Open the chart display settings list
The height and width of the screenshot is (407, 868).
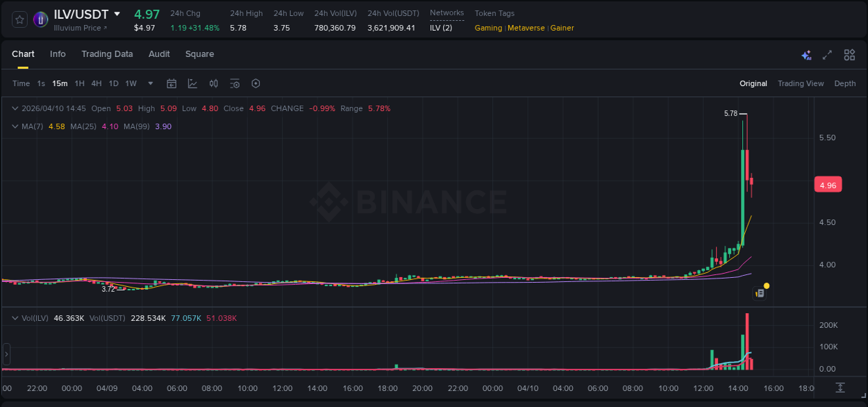(x=235, y=83)
